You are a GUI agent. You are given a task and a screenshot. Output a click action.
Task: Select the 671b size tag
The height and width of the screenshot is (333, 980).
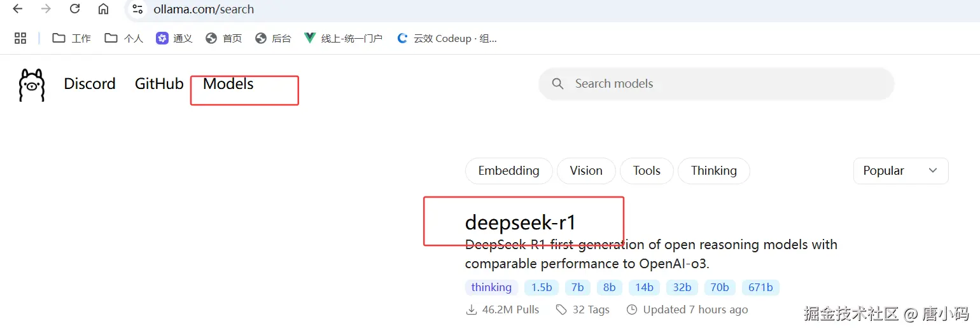tap(760, 287)
